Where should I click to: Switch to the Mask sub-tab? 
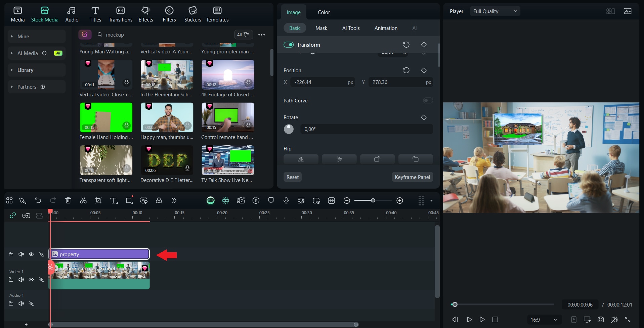[x=321, y=28]
